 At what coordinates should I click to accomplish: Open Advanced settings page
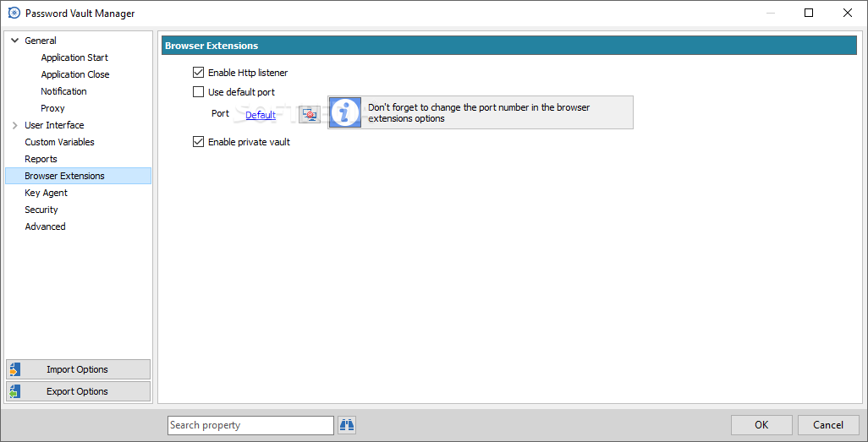(x=45, y=226)
